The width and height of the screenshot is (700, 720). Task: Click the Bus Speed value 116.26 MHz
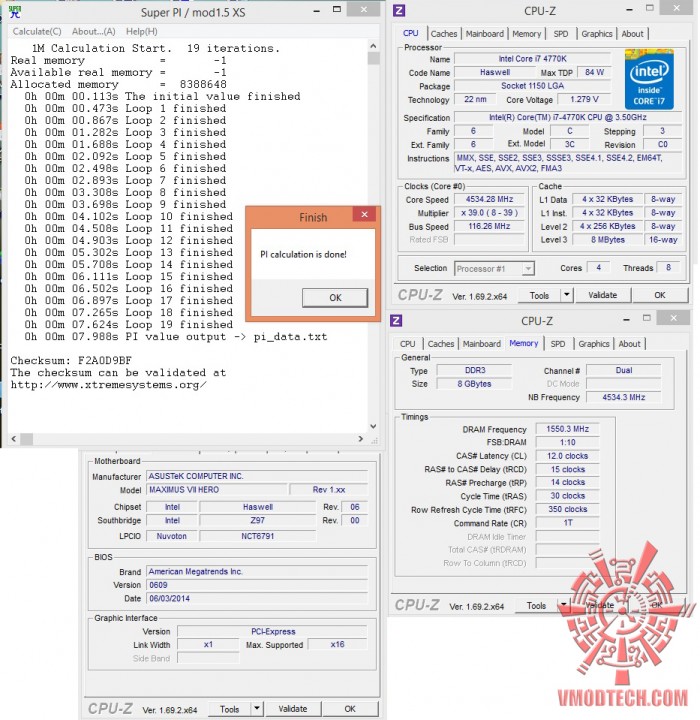[490, 226]
